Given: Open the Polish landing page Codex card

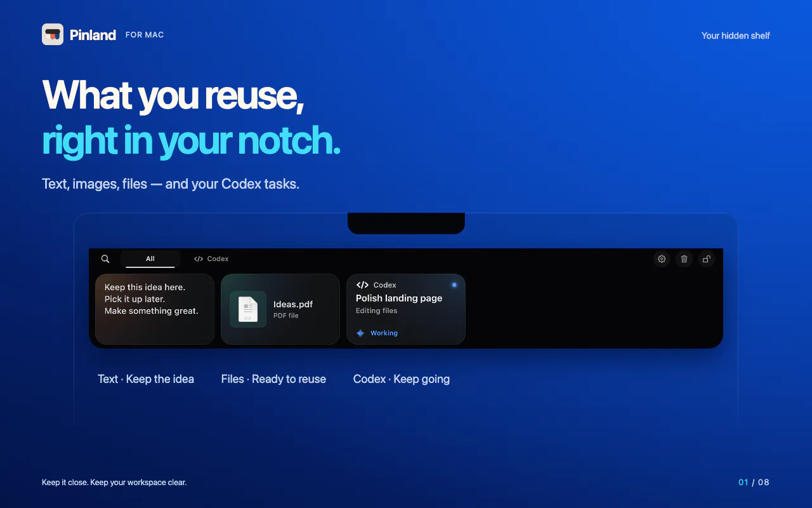Looking at the screenshot, I should tap(406, 309).
